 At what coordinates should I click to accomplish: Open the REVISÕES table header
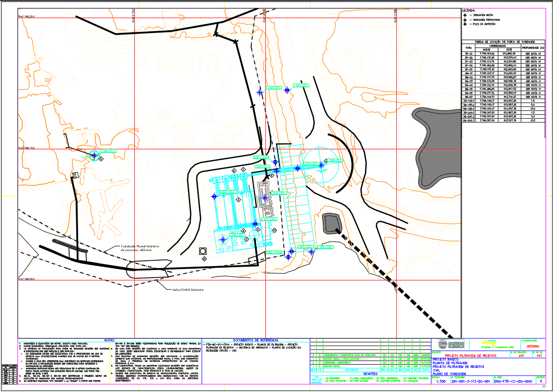tap(370, 374)
